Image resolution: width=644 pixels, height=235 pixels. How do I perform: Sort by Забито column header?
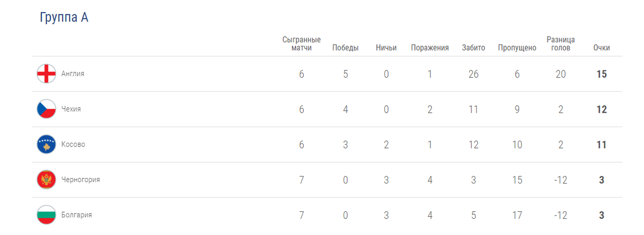point(473,48)
